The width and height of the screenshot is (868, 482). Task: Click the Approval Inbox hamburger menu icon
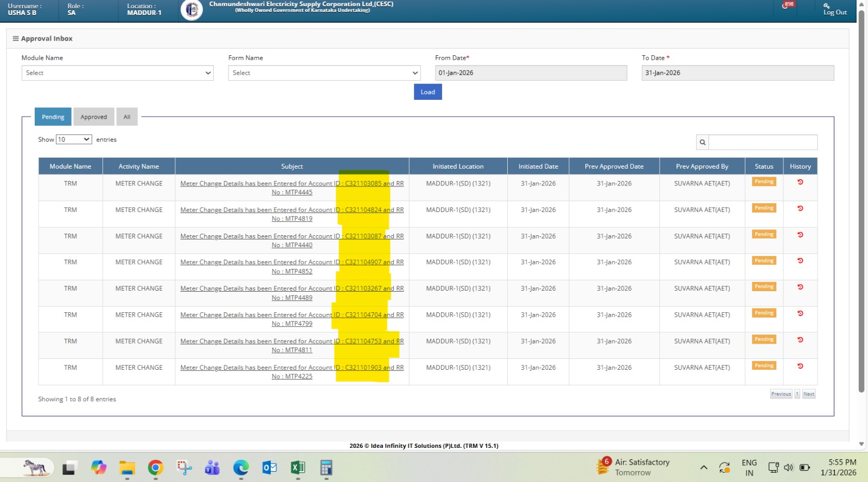pyautogui.click(x=15, y=38)
